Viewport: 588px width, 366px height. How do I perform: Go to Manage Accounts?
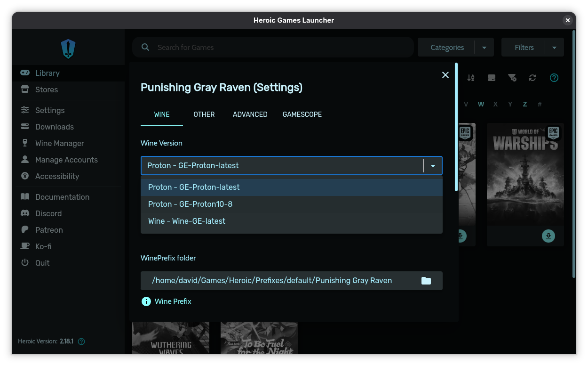66,160
